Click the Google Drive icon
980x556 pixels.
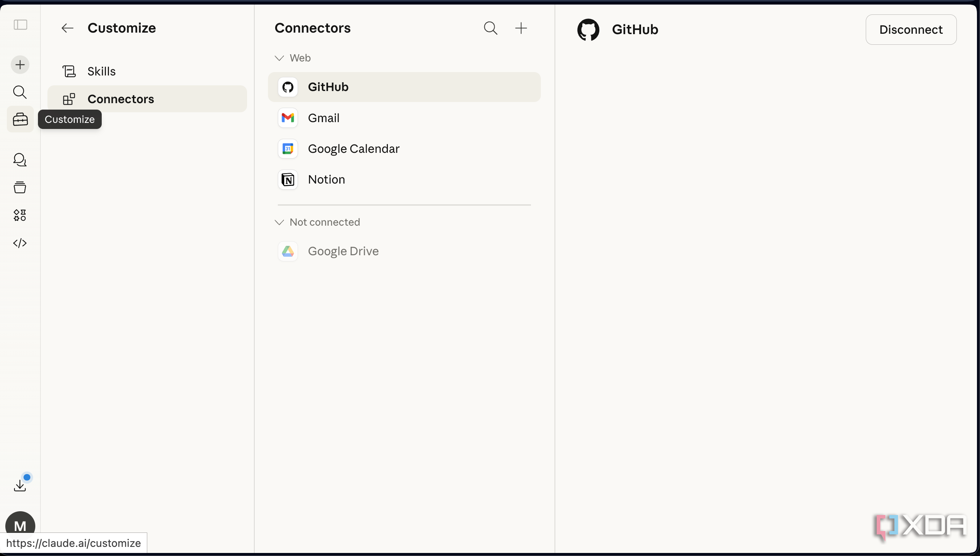click(x=288, y=251)
